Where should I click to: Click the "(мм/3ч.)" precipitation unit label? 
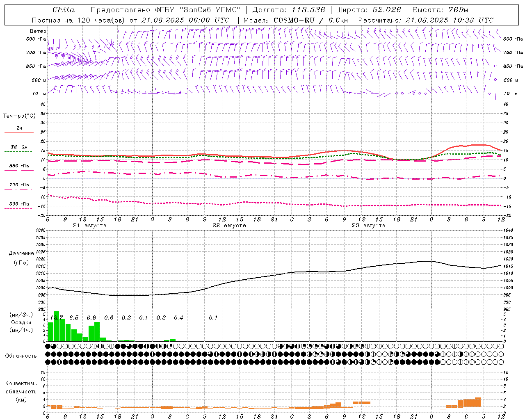click(21, 315)
